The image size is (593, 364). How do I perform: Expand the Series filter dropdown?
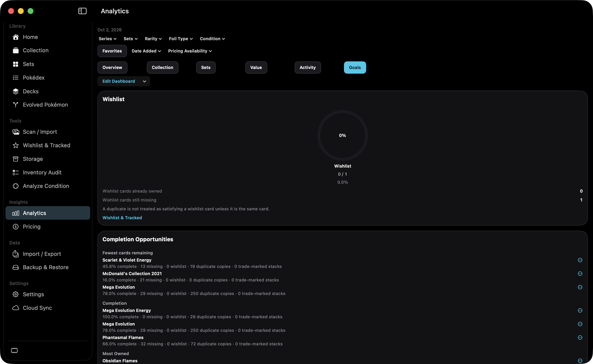[x=107, y=39]
